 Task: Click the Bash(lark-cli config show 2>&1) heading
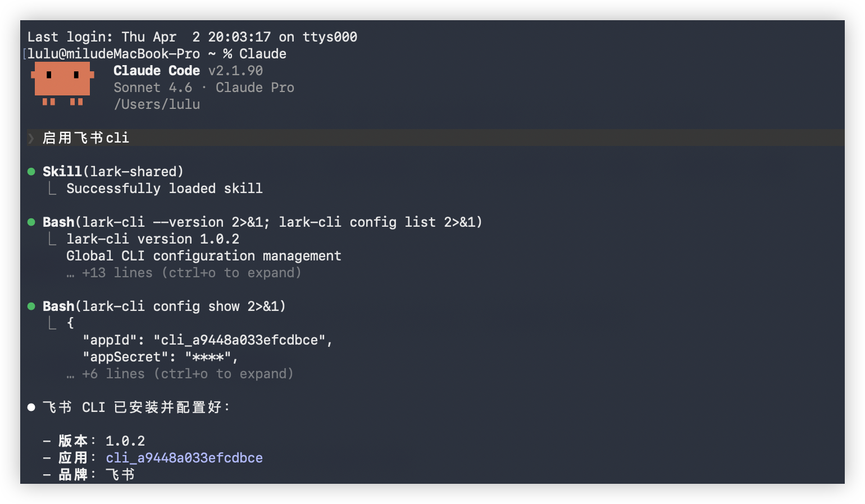pos(164,306)
